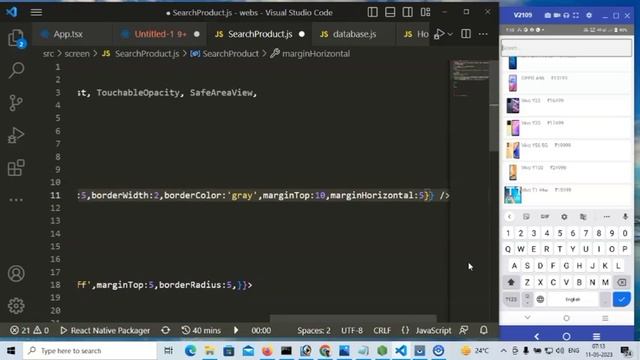
Task: Tap the blue checkmark enter key
Action: click(621, 299)
